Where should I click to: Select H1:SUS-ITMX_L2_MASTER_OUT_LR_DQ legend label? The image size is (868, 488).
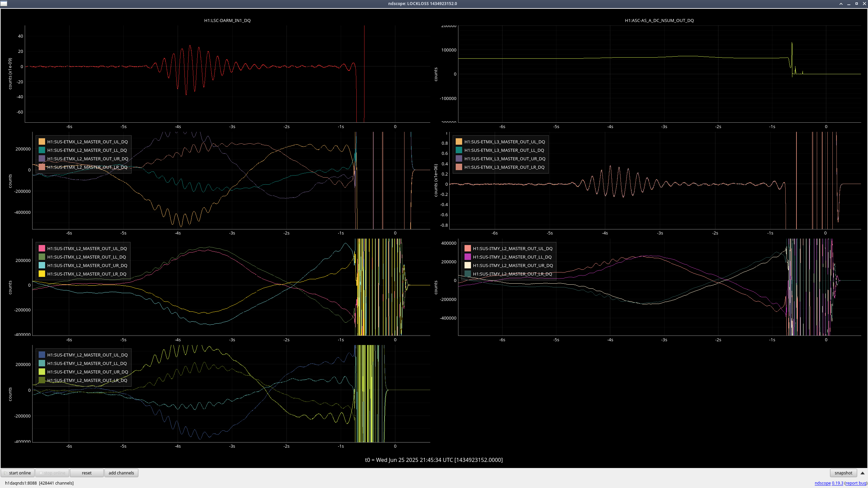tap(87, 274)
